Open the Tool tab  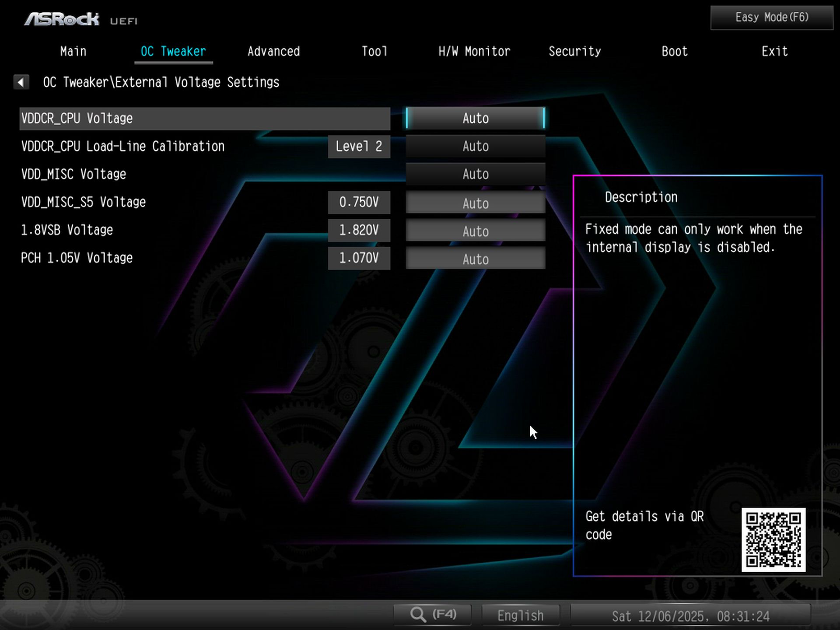[x=374, y=51]
